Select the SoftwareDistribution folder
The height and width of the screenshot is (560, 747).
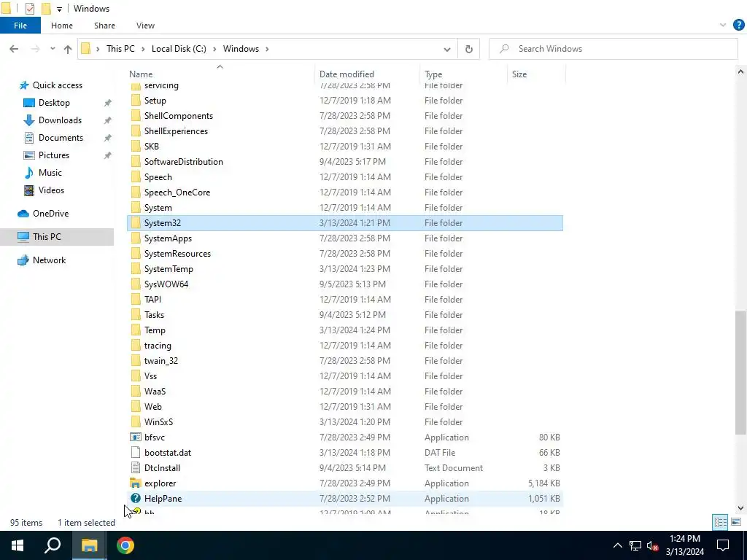(345, 161)
